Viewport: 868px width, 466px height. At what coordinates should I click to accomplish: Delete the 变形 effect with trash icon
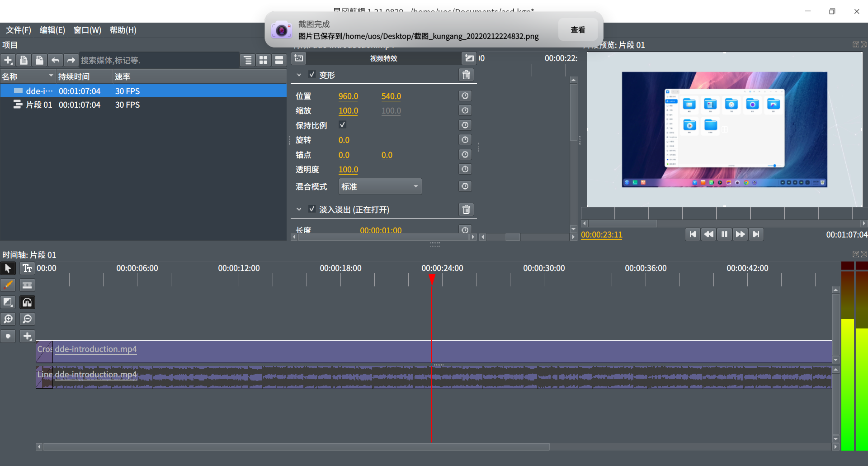click(466, 75)
